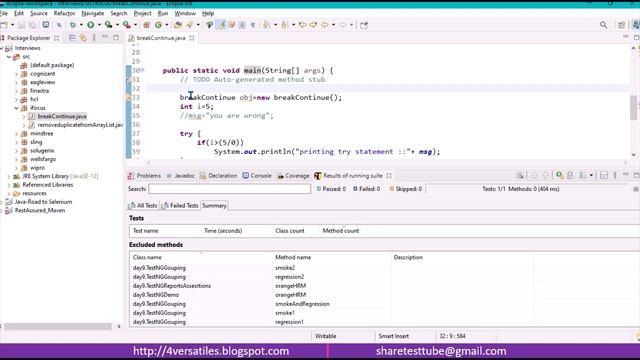Screen dimensions: 640x360
Task: Expand the cognizant package node
Action: 17,74
